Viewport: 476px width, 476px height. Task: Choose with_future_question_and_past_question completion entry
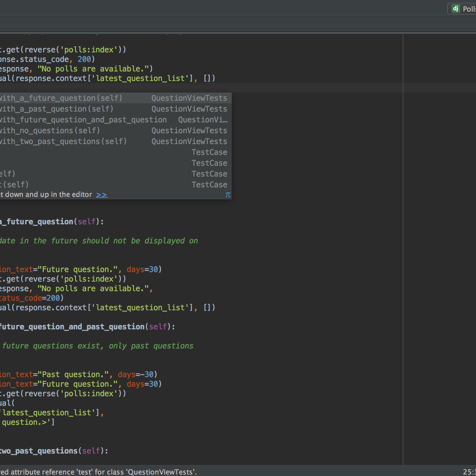pos(116,120)
